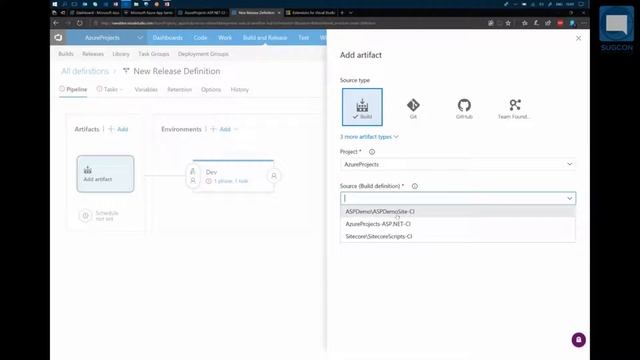
Task: Open the Test hub
Action: 304,38
